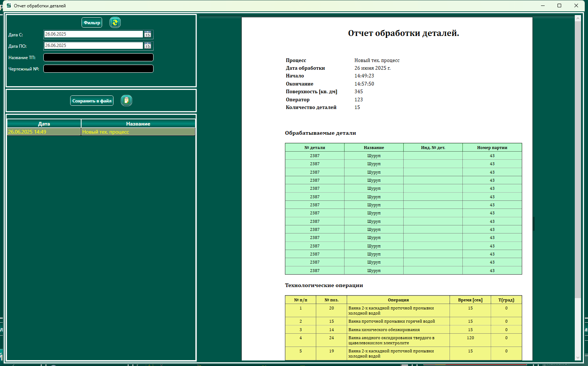Click the report vertical scrollbar thumb

[578, 160]
